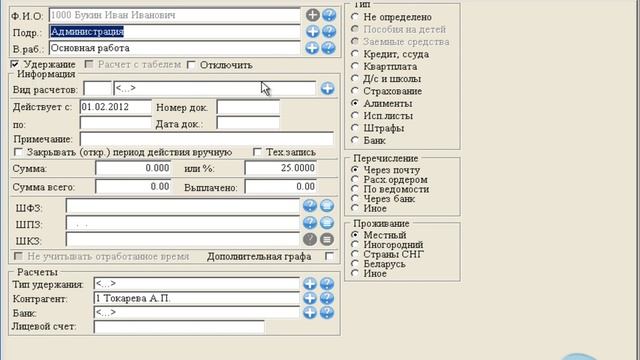Click the Подр. field with Администрация
640x360 pixels.
pos(174,32)
